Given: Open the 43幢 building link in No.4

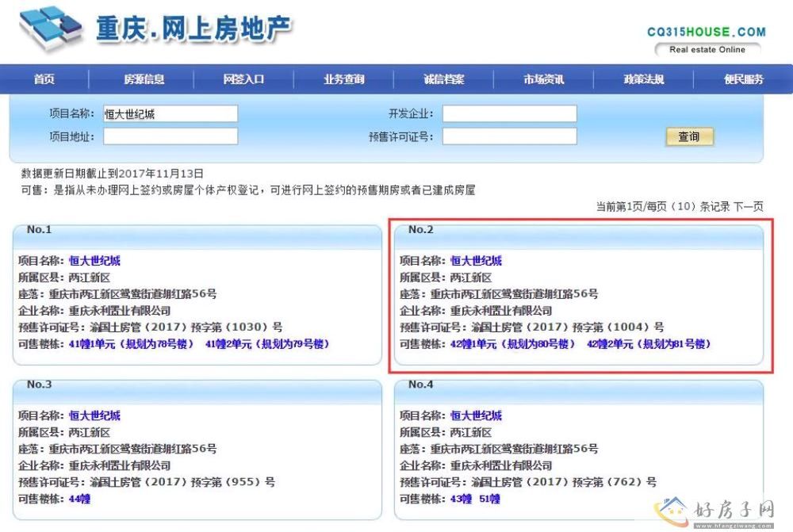Looking at the screenshot, I should [x=461, y=499].
